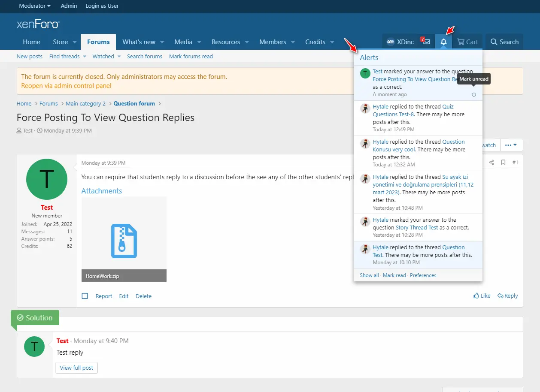Viewport: 540px width, 392px height.
Task: Reply to the first post
Action: coord(507,296)
